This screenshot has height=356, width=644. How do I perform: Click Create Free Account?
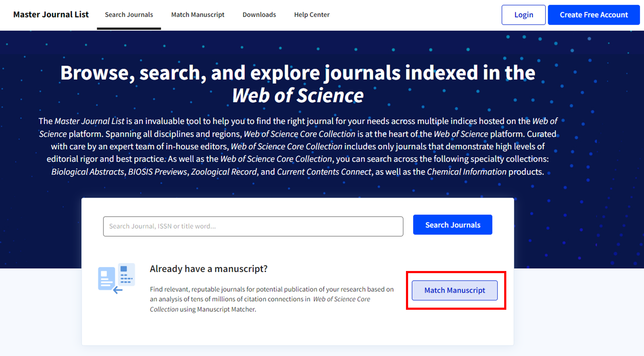pyautogui.click(x=594, y=15)
